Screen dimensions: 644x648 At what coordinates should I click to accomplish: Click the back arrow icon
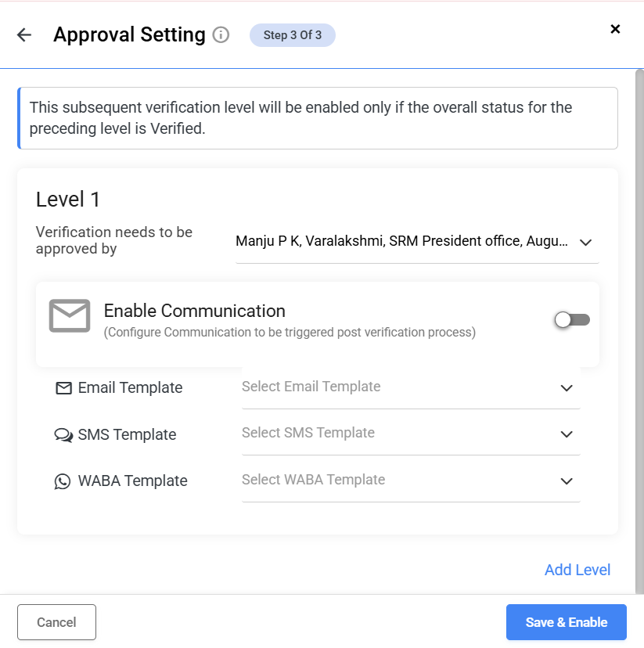pyautogui.click(x=24, y=34)
